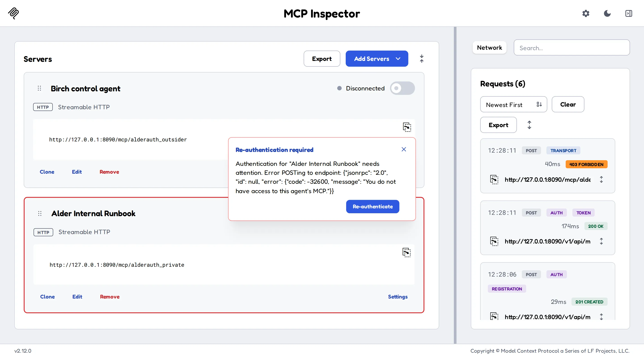Collapse all servers arrows icon
The width and height of the screenshot is (644, 358).
tap(422, 59)
